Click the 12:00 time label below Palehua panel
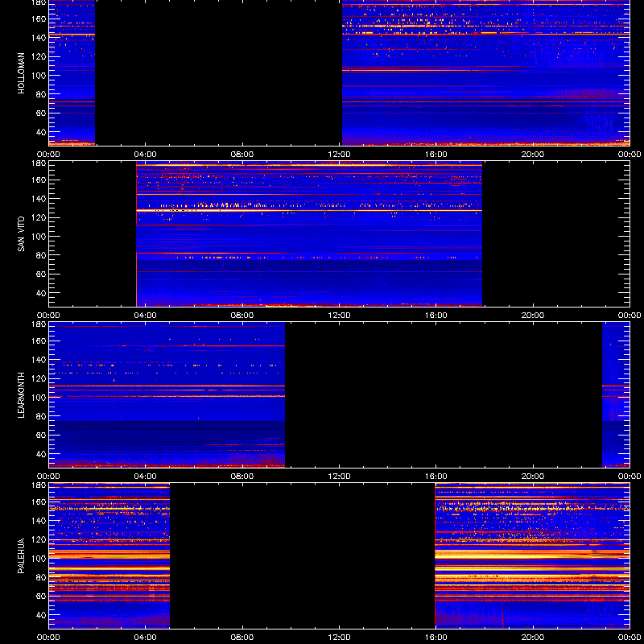 [x=339, y=638]
